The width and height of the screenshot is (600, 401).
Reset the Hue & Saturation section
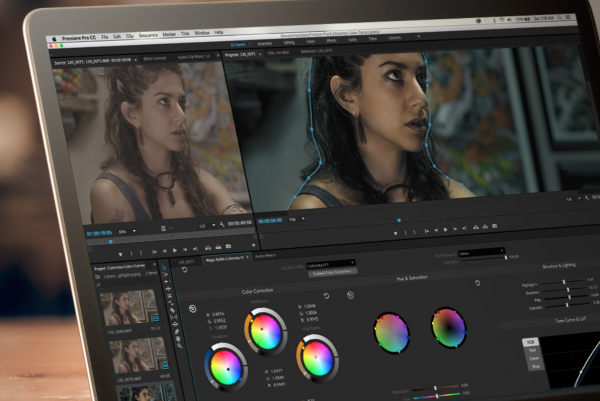(478, 283)
